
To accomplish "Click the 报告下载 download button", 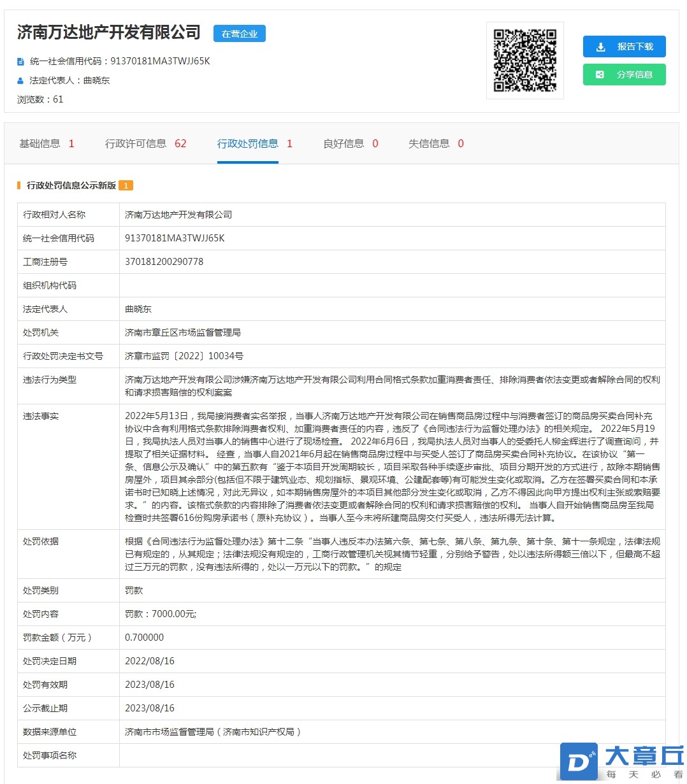I will [624, 46].
